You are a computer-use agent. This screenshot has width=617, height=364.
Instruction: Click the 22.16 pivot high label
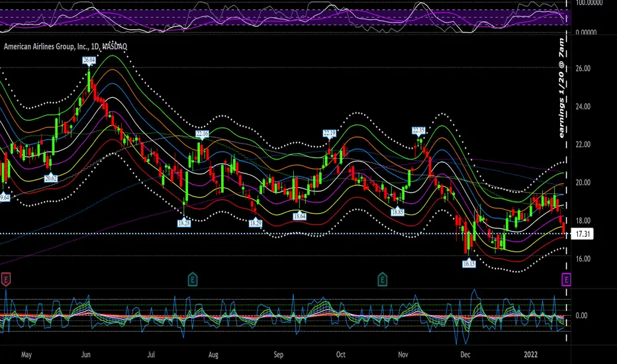(203, 134)
